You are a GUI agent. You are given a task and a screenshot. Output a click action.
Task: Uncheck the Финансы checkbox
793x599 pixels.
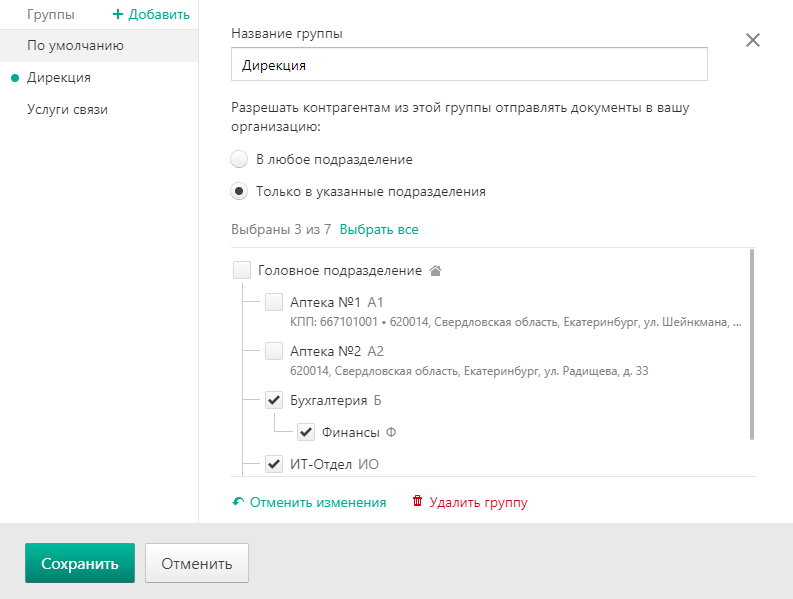tap(306, 432)
